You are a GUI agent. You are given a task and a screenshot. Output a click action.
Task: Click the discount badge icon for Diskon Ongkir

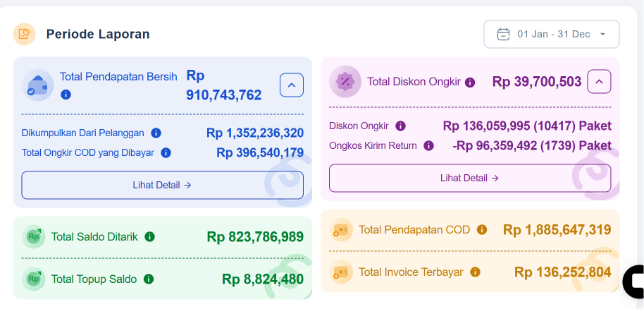point(345,81)
